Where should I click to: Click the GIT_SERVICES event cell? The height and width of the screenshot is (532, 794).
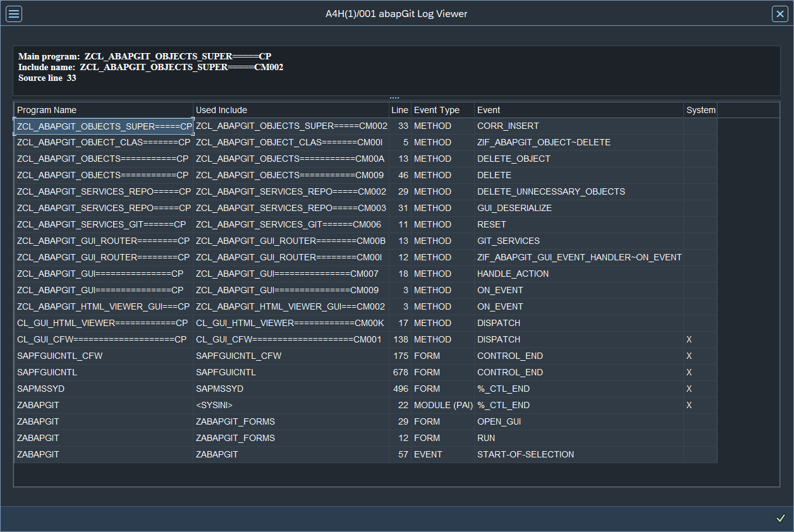click(x=579, y=241)
